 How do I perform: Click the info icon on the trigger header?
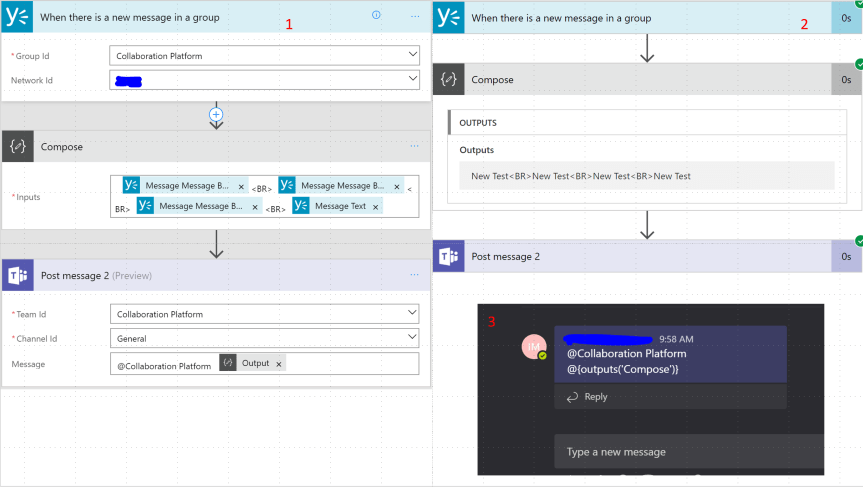click(376, 16)
